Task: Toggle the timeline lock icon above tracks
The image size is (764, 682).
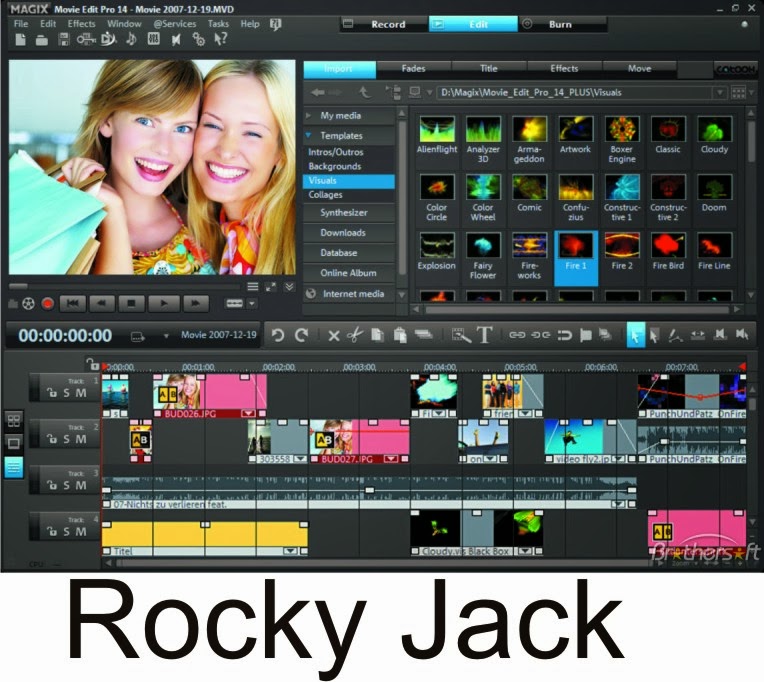Action: pyautogui.click(x=92, y=364)
